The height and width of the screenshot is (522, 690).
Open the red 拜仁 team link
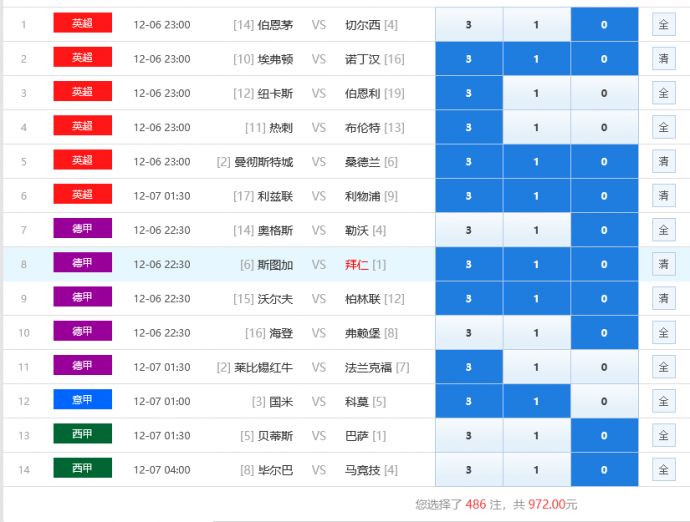[x=357, y=265]
